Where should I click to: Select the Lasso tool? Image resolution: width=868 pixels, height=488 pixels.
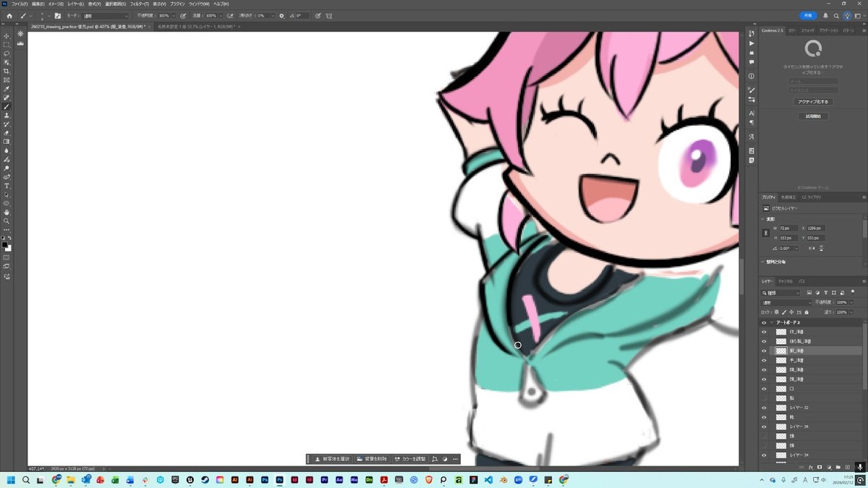pos(7,53)
